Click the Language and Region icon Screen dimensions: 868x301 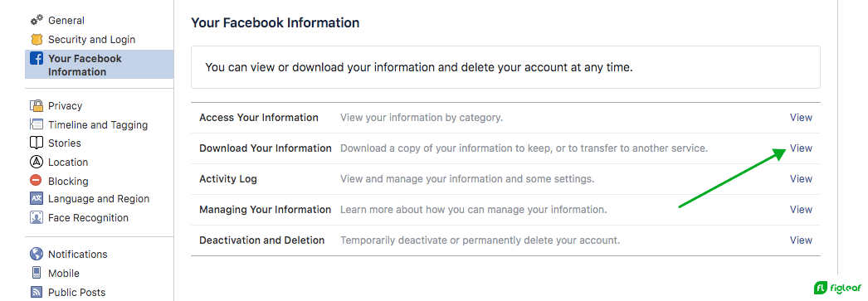(37, 199)
